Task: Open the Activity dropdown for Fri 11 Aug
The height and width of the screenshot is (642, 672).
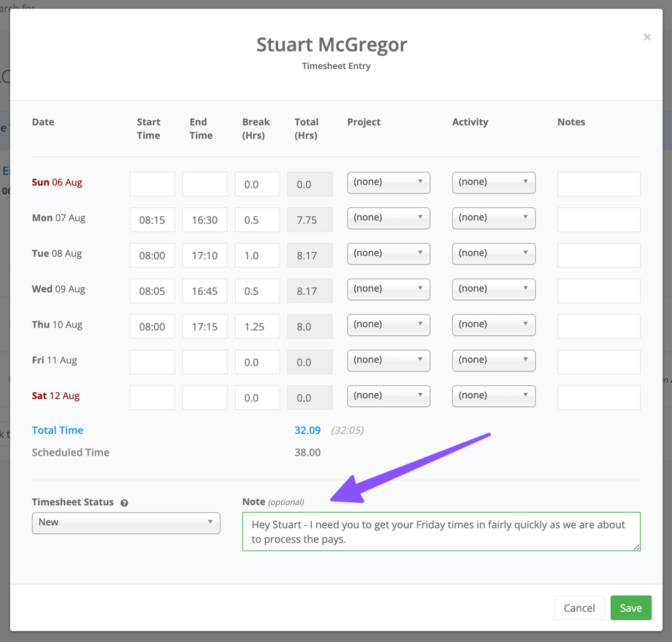Action: pos(494,360)
